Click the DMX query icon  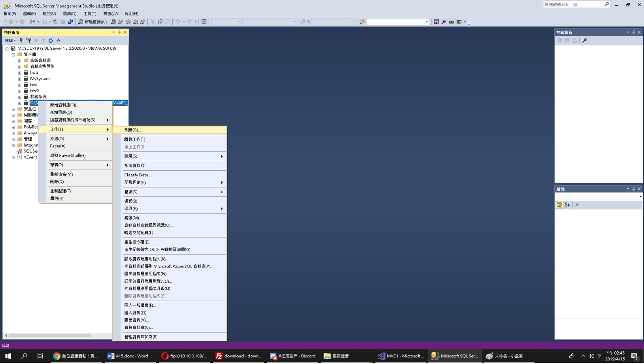(x=128, y=22)
